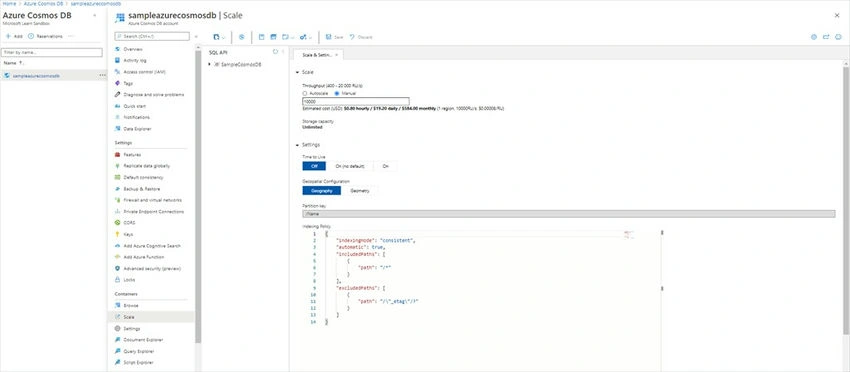This screenshot has height=372, width=850.
Task: Focus the Filter by name field
Action: [51, 53]
